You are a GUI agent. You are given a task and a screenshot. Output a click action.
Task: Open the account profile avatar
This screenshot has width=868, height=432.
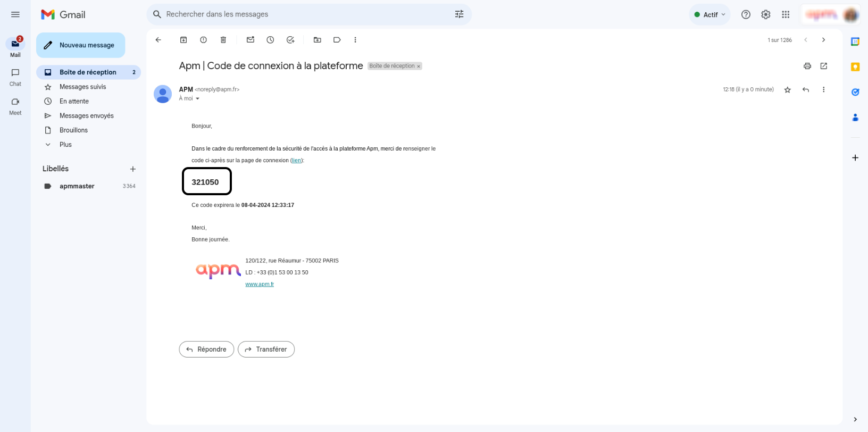851,14
